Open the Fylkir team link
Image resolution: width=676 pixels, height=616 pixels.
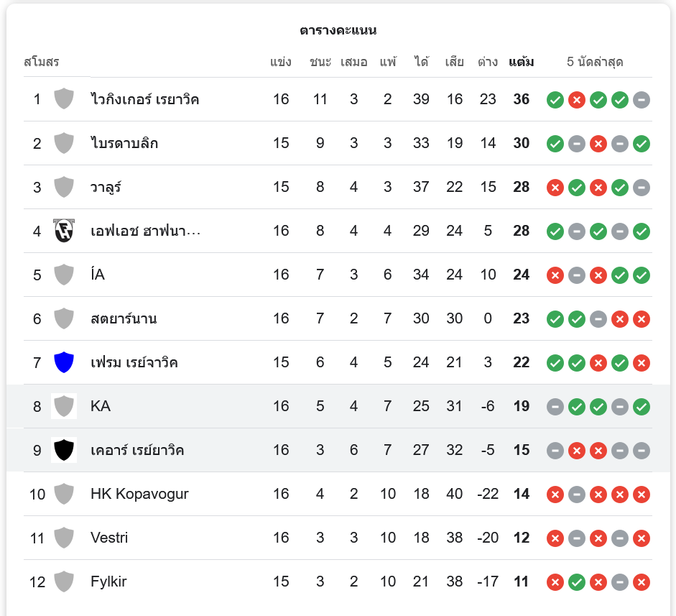108,581
